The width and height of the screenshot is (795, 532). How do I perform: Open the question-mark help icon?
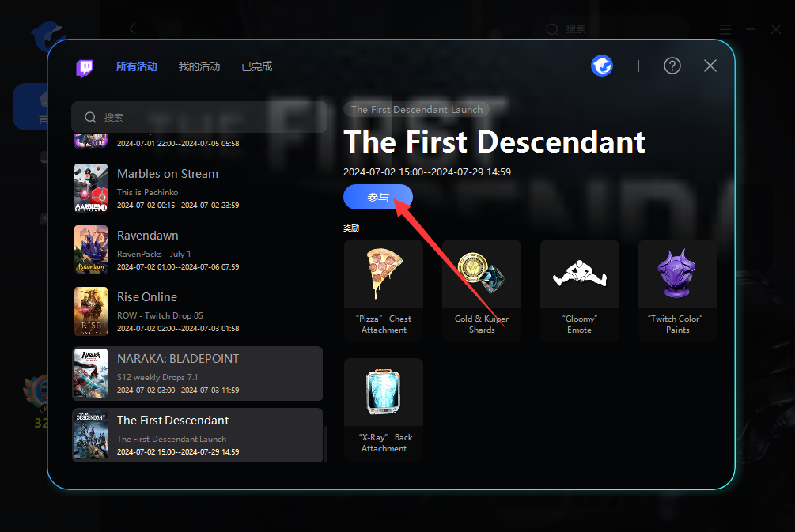(x=672, y=66)
